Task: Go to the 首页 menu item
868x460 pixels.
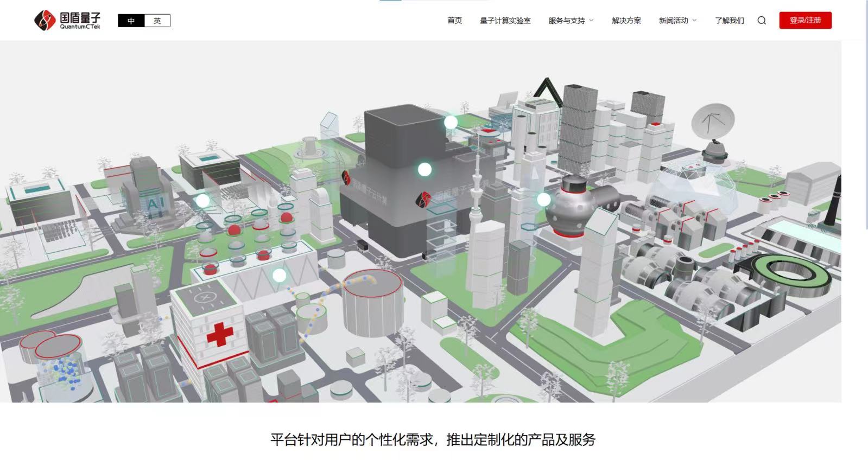Action: (454, 21)
